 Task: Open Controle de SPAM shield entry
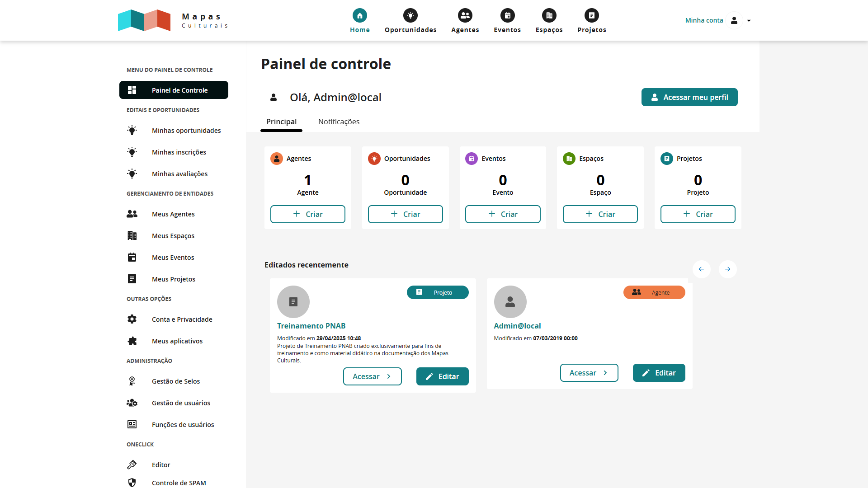(179, 483)
